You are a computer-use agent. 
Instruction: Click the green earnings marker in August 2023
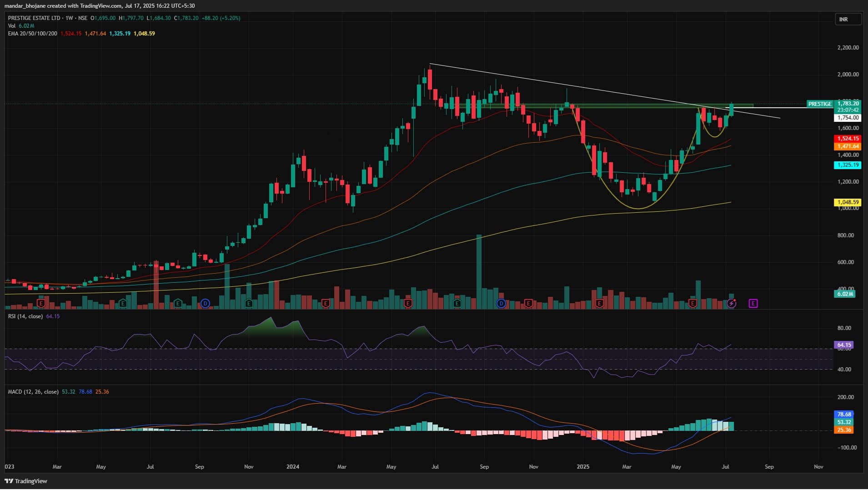(x=178, y=303)
